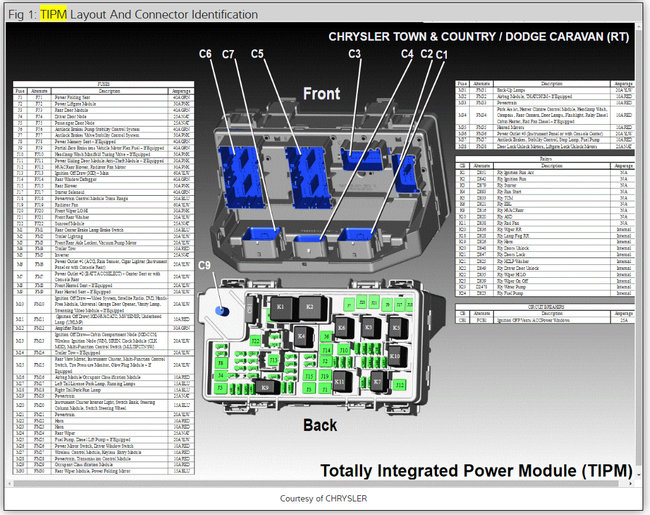The height and width of the screenshot is (515, 650).
Task: Click relay K9 on the back view
Action: tap(266, 386)
